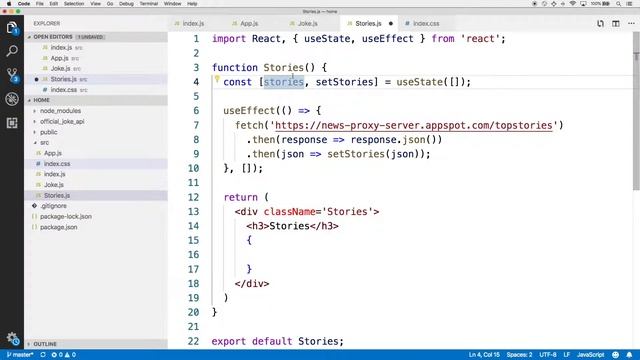Open Joke.js in the src folder

point(96,185)
